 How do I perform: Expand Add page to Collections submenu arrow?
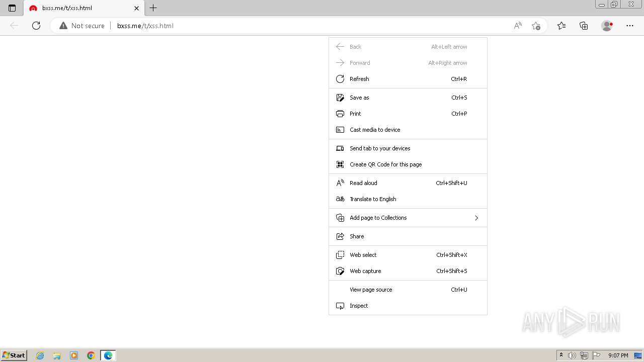click(x=476, y=218)
